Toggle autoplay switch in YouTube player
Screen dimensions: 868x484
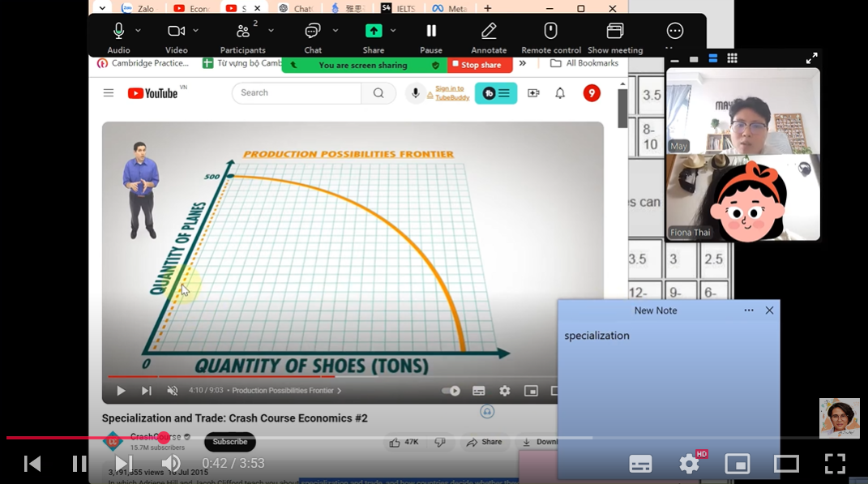pyautogui.click(x=451, y=391)
